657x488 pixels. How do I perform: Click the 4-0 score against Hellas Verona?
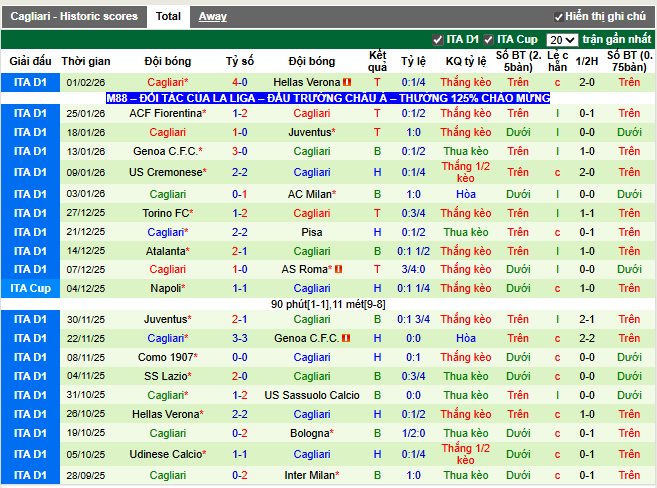coord(240,82)
